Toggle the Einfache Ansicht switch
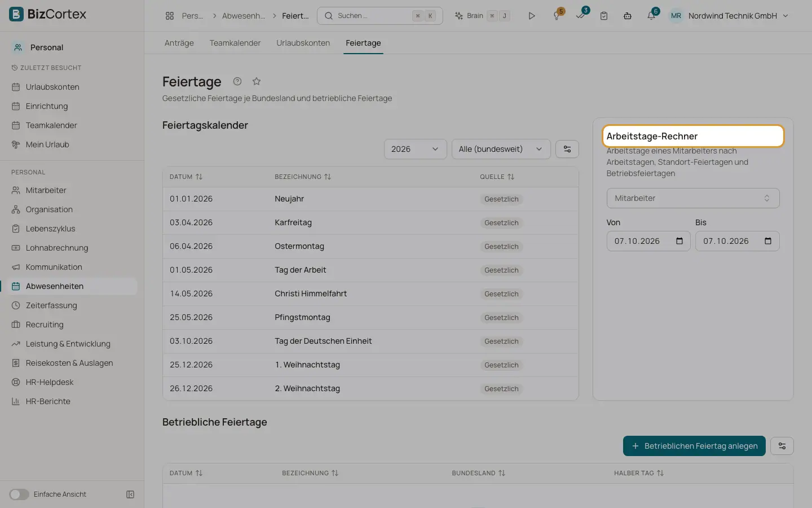 point(19,494)
